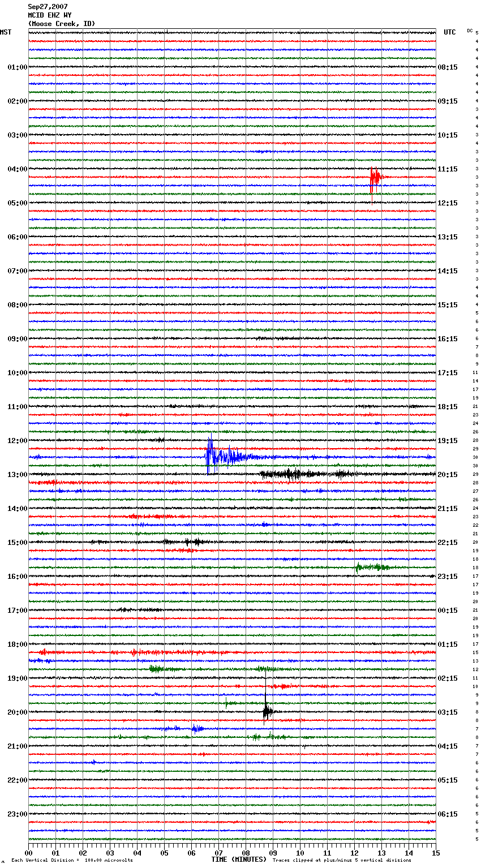Viewport: 481px width, 868px height.
Task: Select the MST hour label "21:00"
Action: coord(18,746)
